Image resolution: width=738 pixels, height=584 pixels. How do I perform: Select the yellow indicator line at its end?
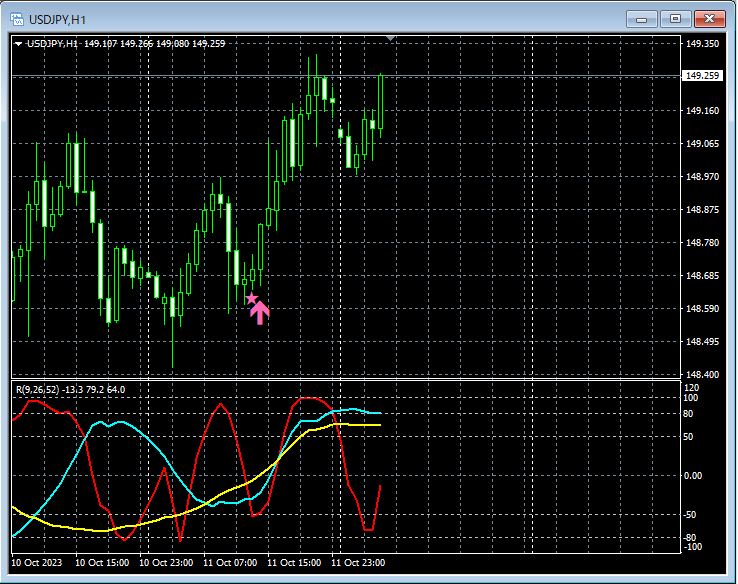click(x=380, y=425)
